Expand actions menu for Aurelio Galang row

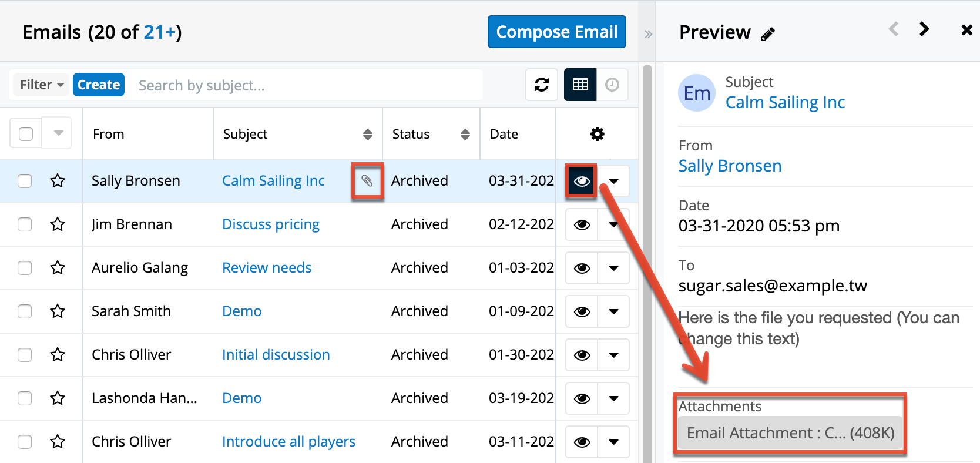click(614, 268)
